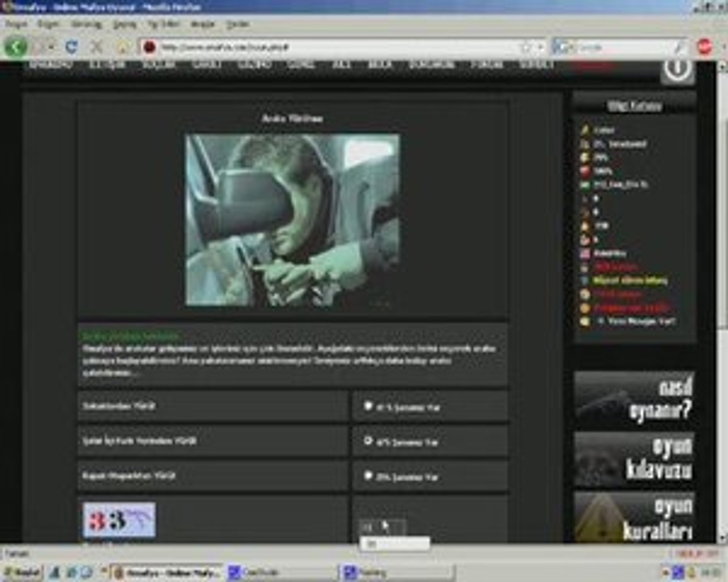The image size is (728, 582).
Task: Open the Geçmiş menu in Firefox
Action: click(125, 24)
